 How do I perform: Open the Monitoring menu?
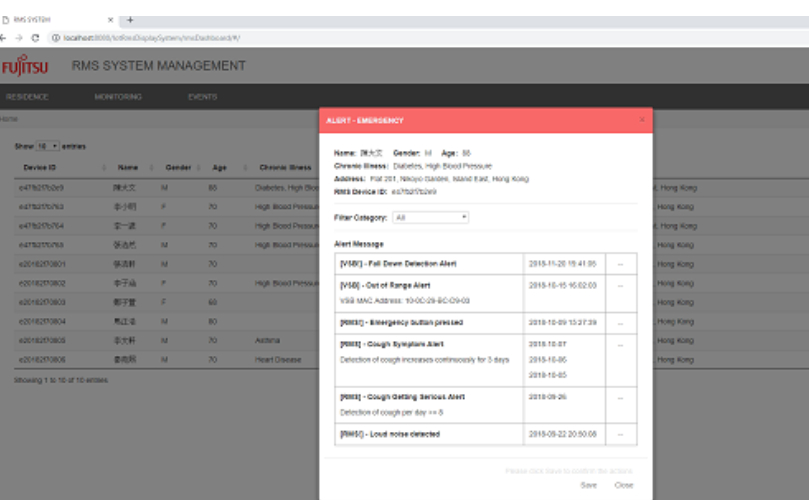click(x=118, y=97)
